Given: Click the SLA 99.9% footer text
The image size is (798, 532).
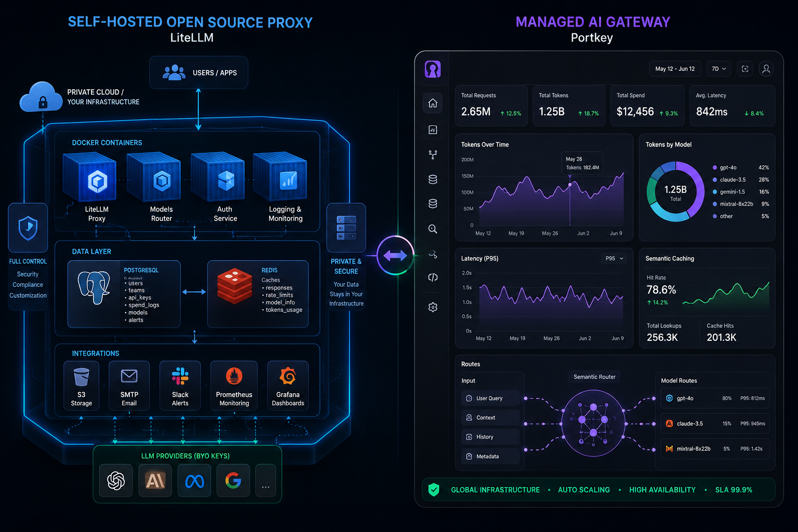Looking at the screenshot, I should coord(734,490).
